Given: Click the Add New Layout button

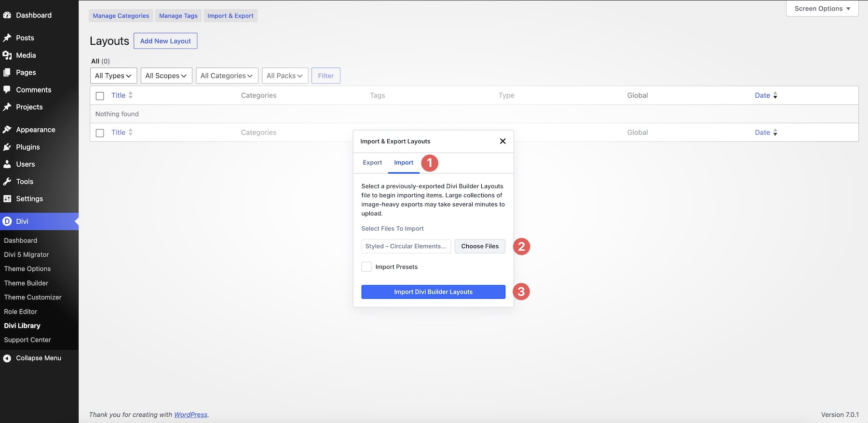Looking at the screenshot, I should click(x=165, y=41).
